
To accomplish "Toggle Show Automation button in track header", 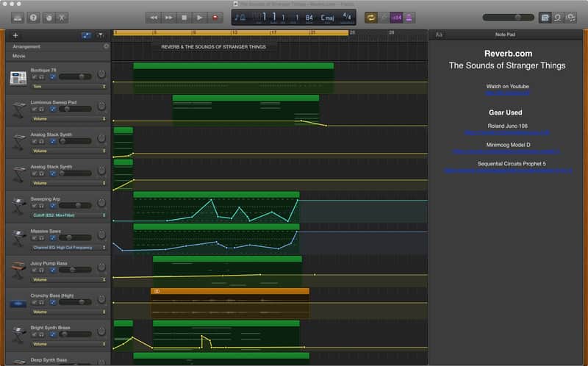I will (x=86, y=35).
